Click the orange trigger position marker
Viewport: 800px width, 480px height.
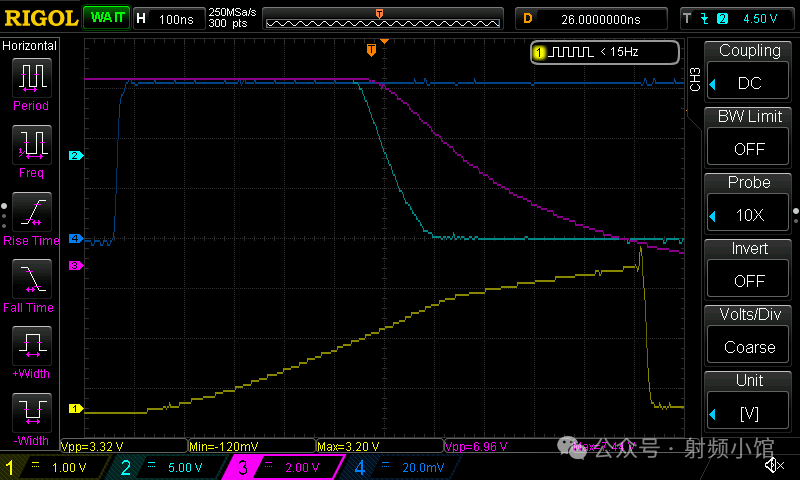(371, 49)
